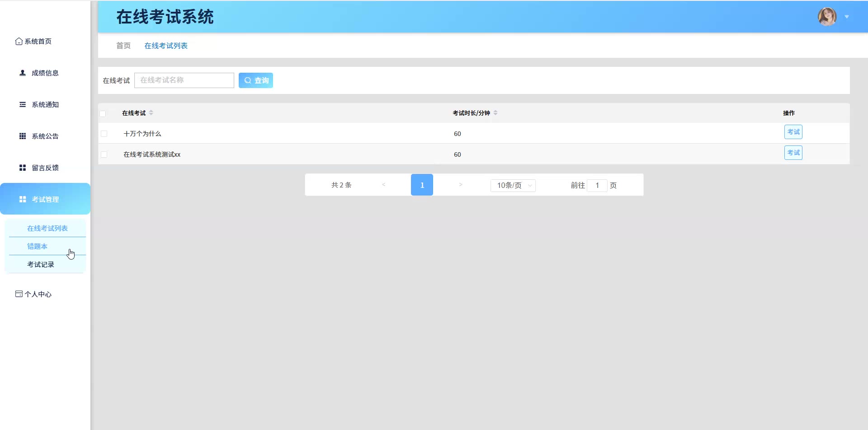Viewport: 868px width, 430px height.
Task: Click the 在线考试系统测试xx exam name
Action: click(152, 154)
